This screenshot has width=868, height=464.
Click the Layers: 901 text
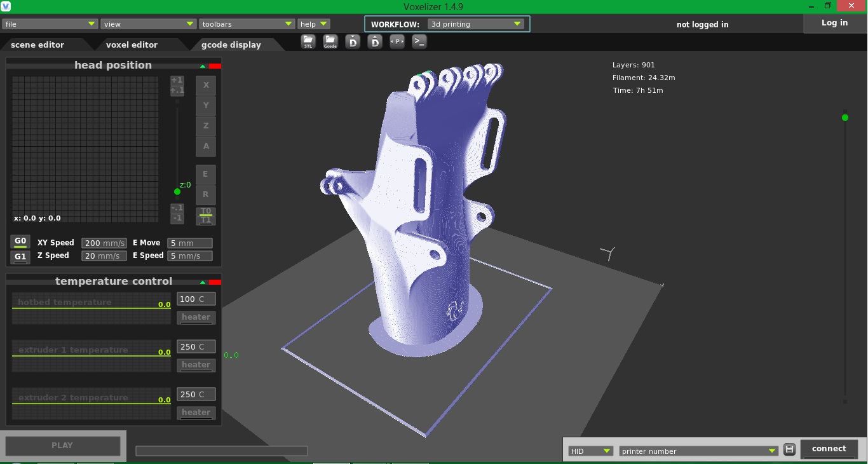pyautogui.click(x=634, y=65)
